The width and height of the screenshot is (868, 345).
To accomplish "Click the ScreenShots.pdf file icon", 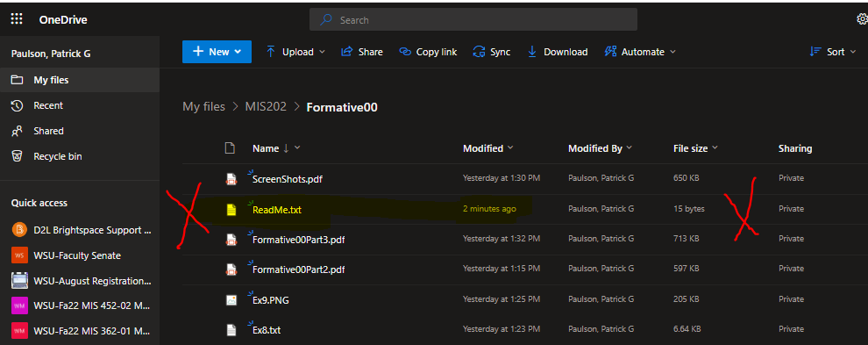I will pyautogui.click(x=231, y=179).
